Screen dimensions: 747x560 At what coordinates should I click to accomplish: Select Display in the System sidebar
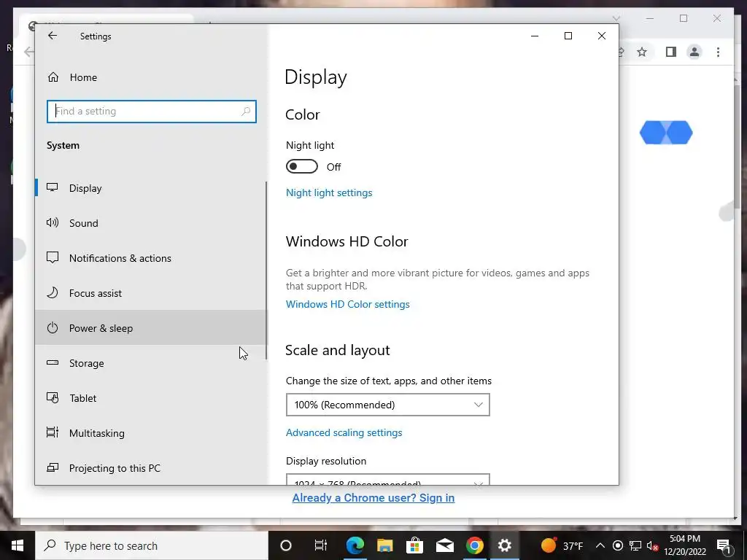tap(150, 188)
